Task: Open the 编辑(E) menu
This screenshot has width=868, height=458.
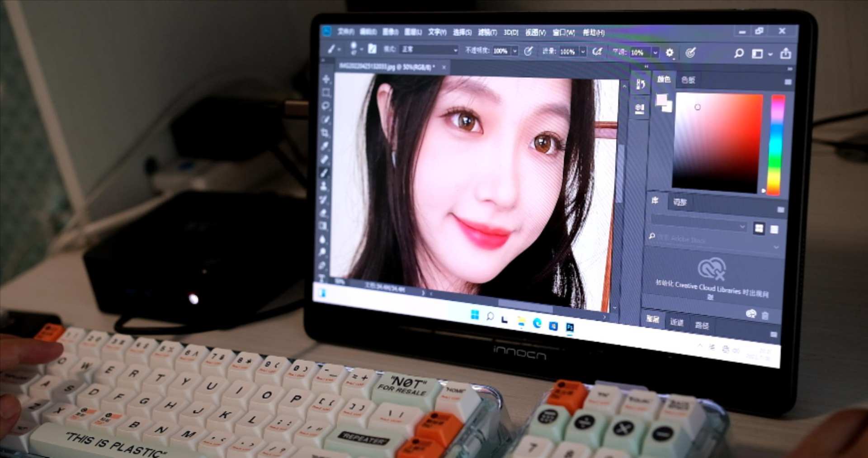Action: 368,31
